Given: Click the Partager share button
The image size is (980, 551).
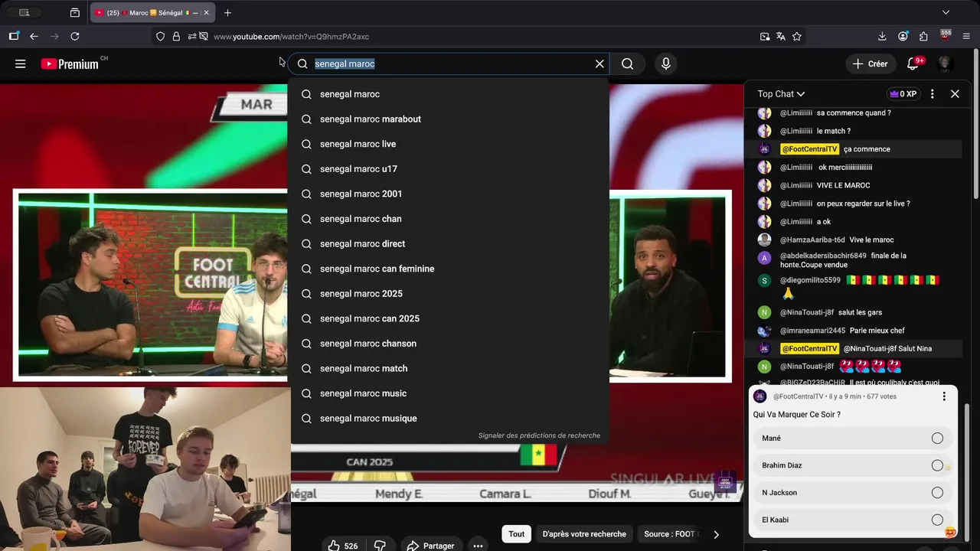Looking at the screenshot, I should pyautogui.click(x=431, y=546).
